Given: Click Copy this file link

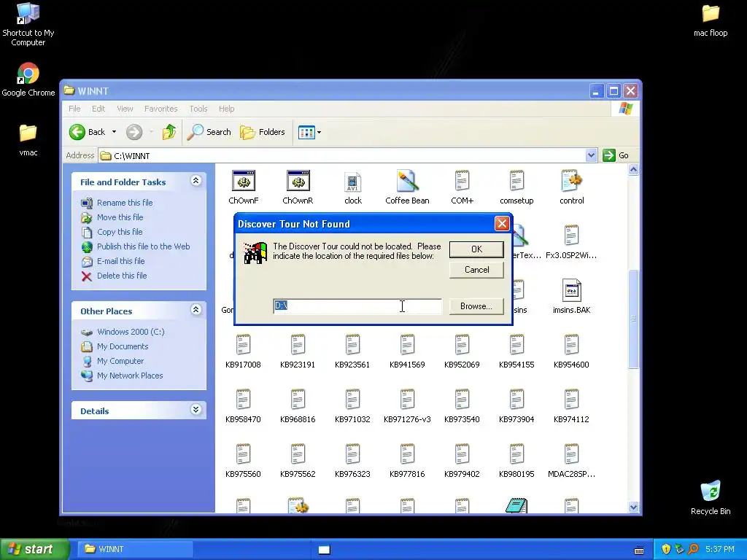Looking at the screenshot, I should pos(120,232).
